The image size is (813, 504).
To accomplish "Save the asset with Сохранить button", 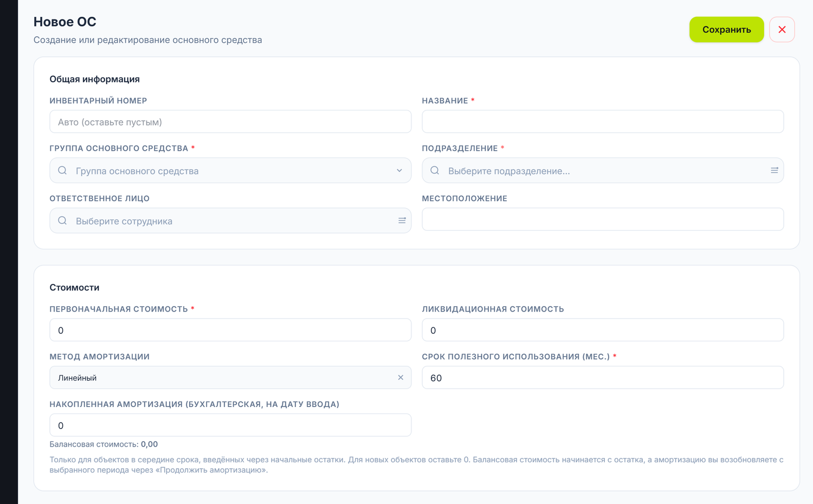I will pos(726,29).
